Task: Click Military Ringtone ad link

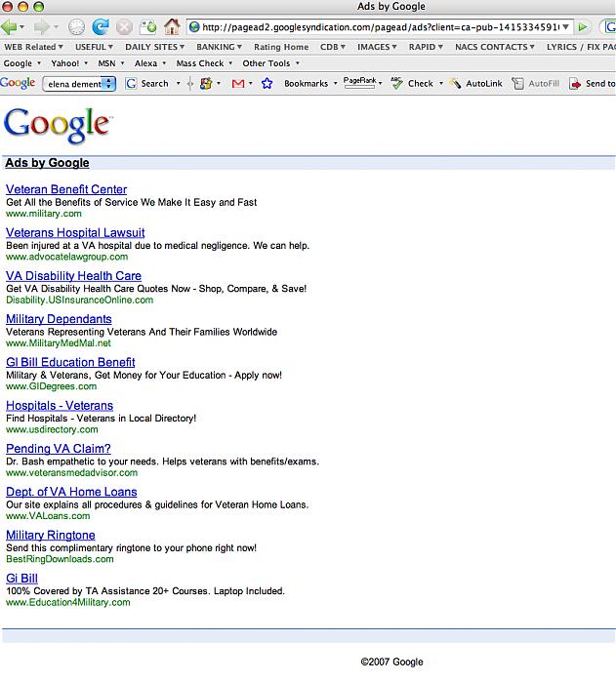Action: pos(51,535)
